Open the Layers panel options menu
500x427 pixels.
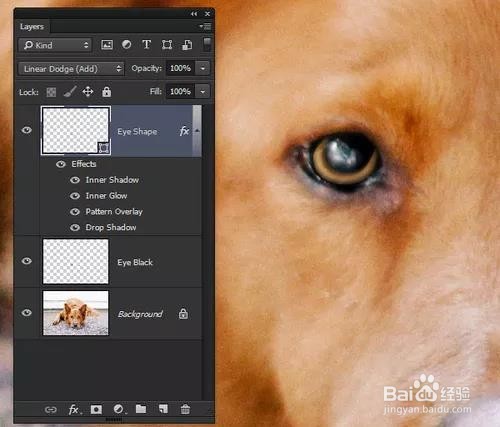[x=205, y=26]
